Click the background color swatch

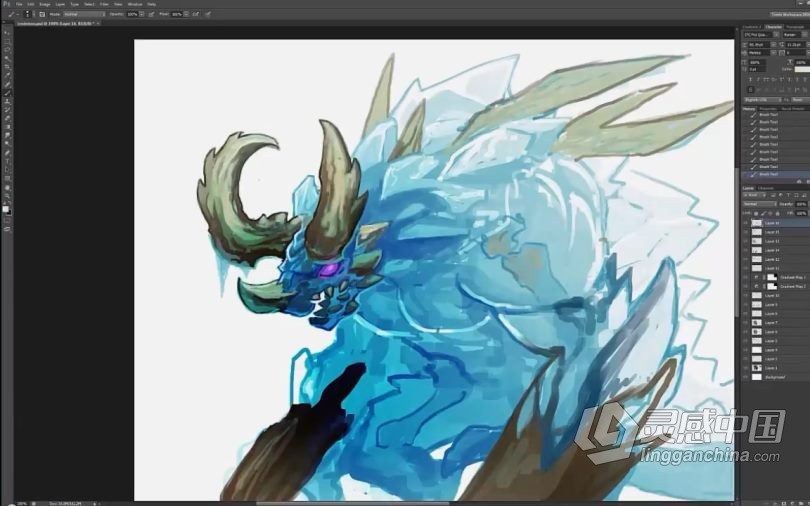tap(9, 212)
